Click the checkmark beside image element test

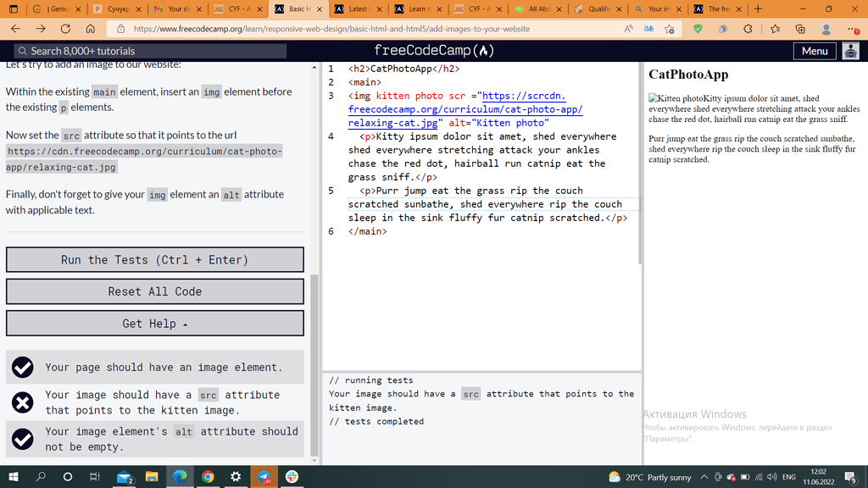22,366
